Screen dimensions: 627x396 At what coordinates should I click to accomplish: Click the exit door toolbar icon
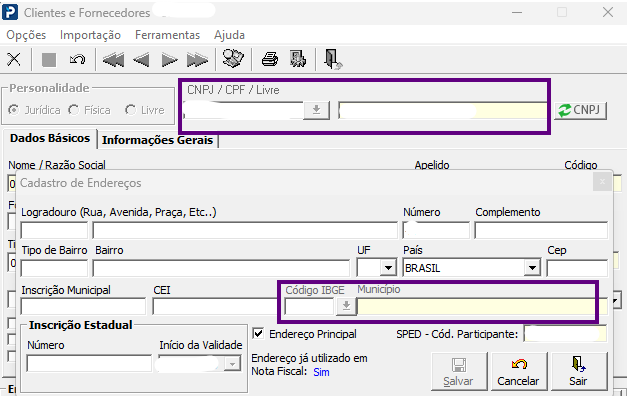coord(333,59)
